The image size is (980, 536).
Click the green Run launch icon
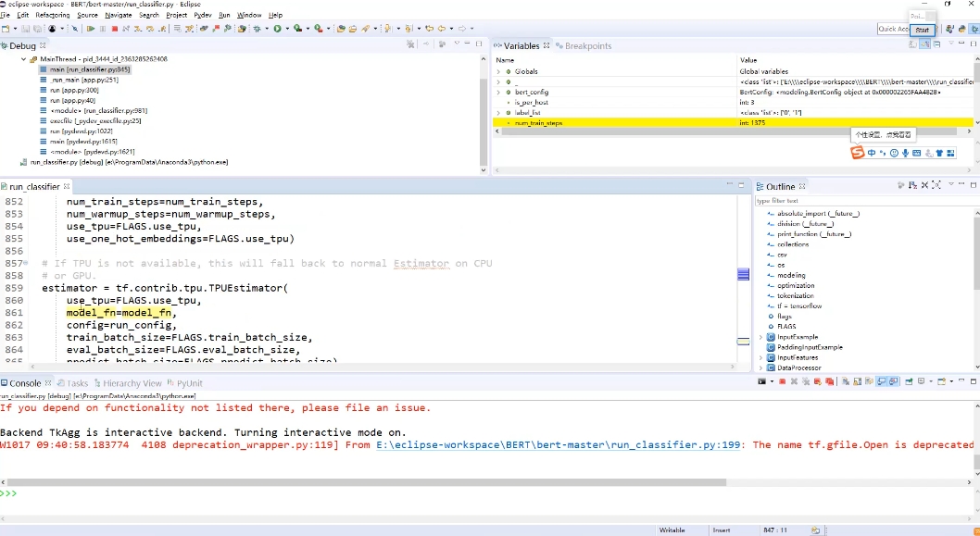tap(277, 30)
